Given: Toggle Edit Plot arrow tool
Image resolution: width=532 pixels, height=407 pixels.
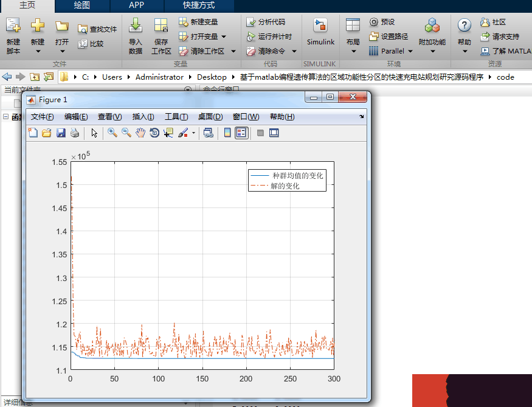Looking at the screenshot, I should coord(94,133).
